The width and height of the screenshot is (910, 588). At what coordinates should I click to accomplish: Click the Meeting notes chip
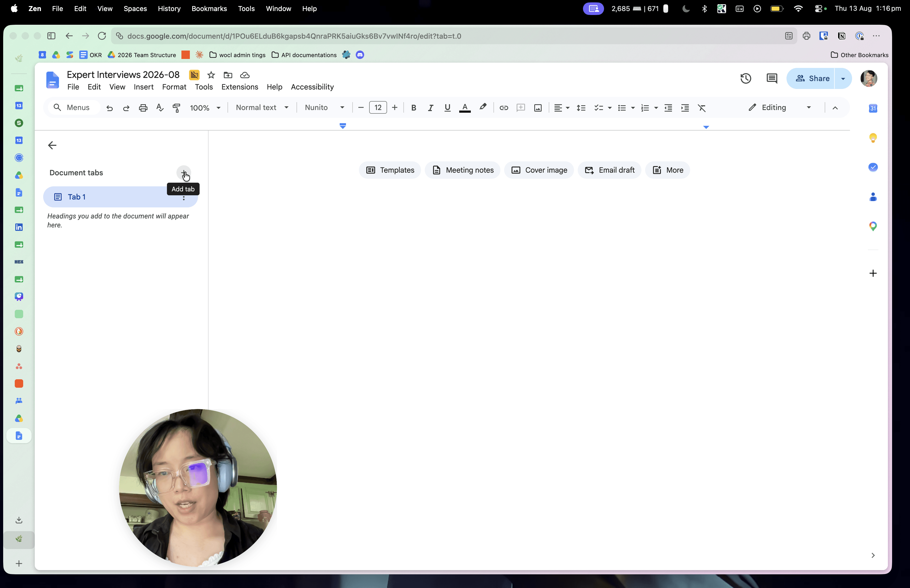(x=462, y=170)
